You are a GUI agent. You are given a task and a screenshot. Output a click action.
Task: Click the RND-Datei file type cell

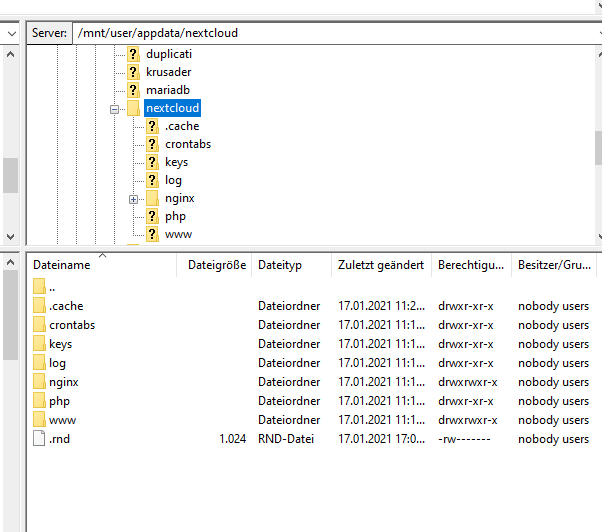286,439
